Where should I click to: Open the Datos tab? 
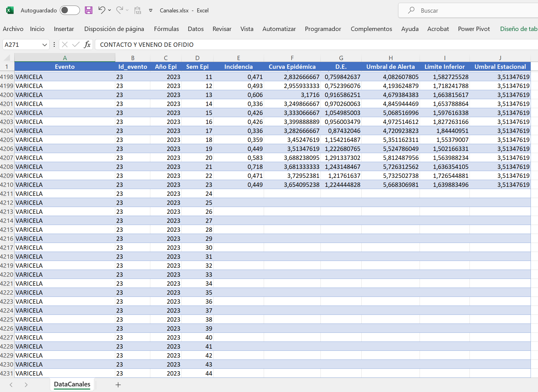(196, 29)
